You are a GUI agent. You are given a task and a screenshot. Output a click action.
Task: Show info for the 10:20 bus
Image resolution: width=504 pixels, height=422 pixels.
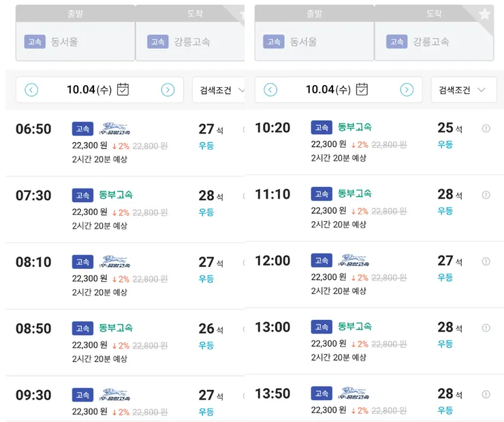tap(486, 129)
